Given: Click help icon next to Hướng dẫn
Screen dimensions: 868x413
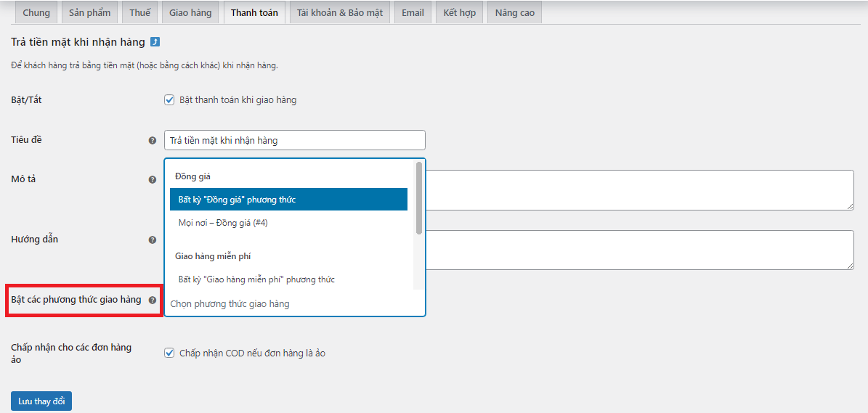Looking at the screenshot, I should 153,240.
